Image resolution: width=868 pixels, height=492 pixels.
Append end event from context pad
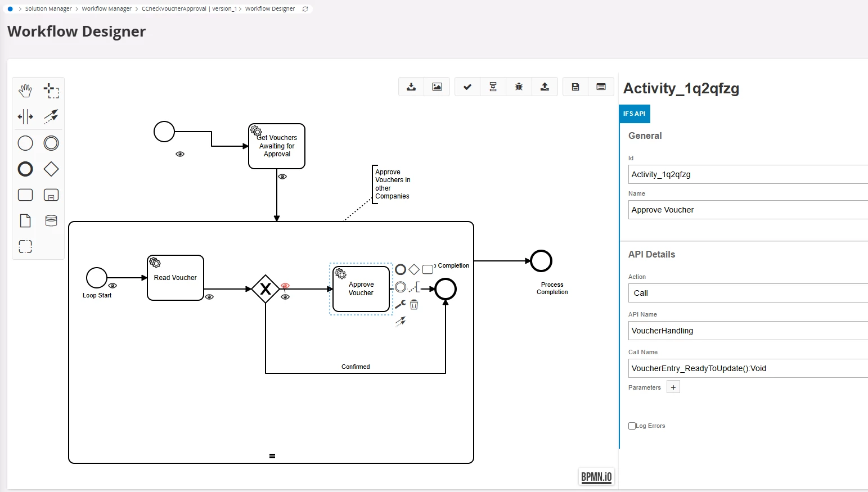pyautogui.click(x=401, y=269)
